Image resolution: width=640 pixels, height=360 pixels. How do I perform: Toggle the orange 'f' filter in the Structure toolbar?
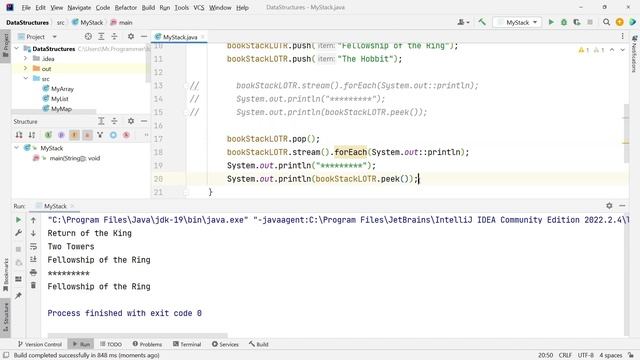(x=74, y=135)
